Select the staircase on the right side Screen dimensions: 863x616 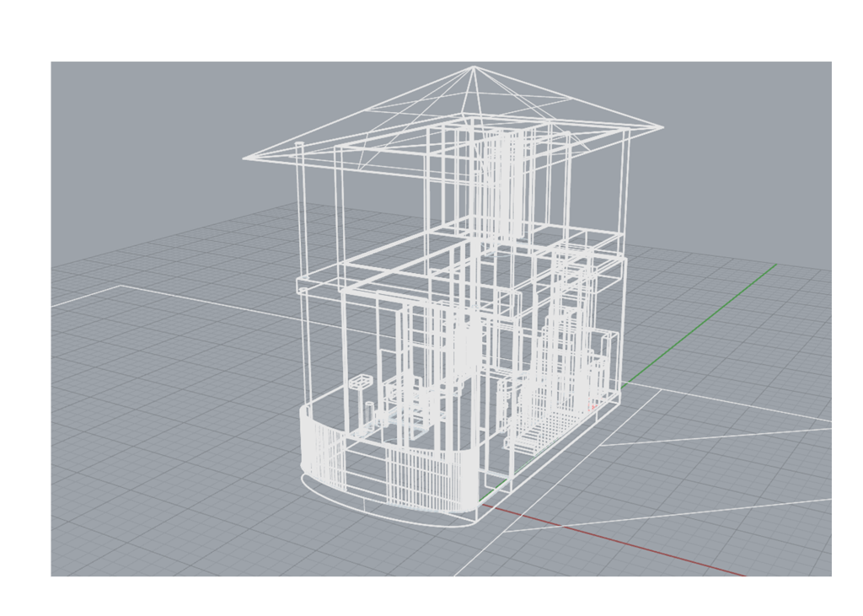539,421
